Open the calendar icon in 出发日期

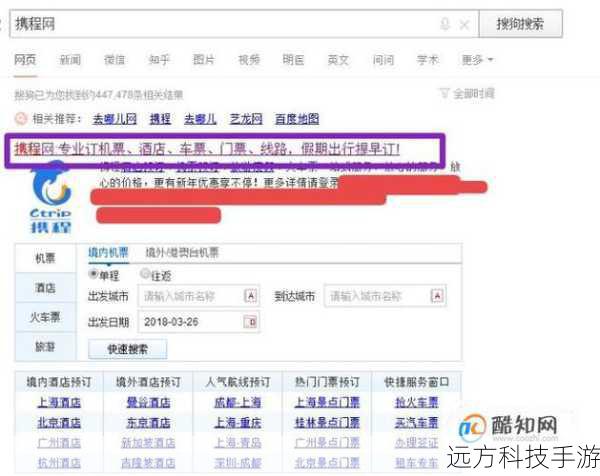(250, 322)
